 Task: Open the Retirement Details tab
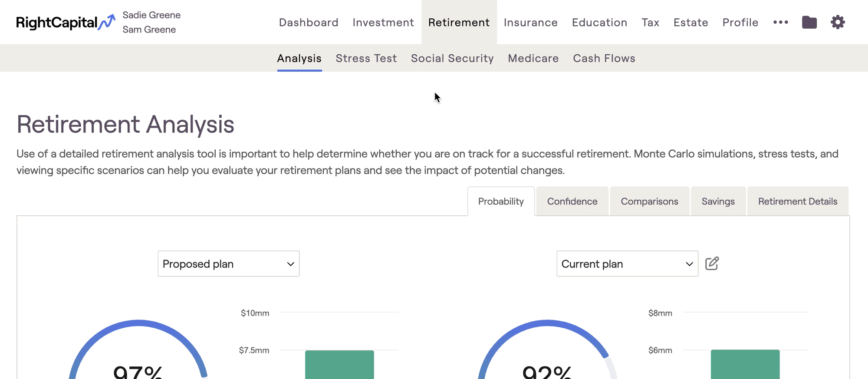point(798,201)
